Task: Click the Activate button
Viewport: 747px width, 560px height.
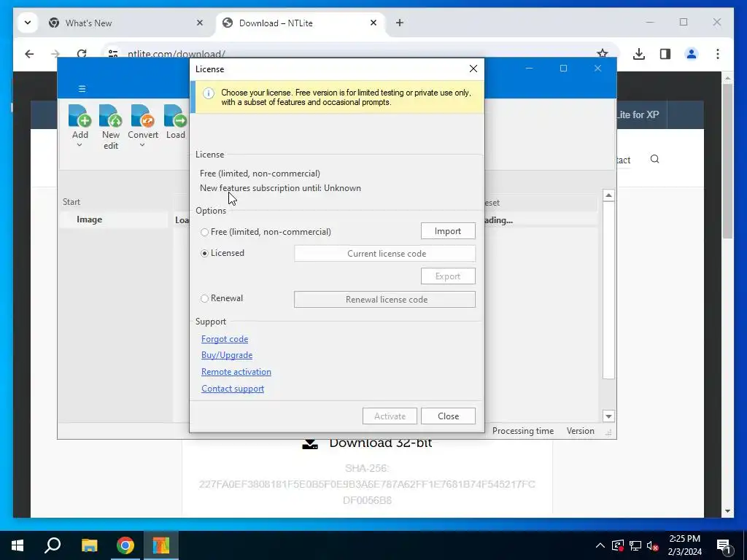Action: 390,416
